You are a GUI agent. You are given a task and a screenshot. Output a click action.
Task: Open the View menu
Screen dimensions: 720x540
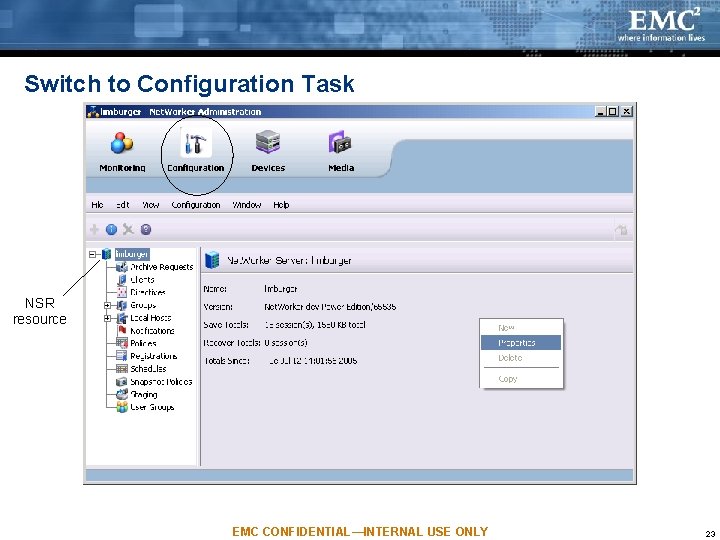(x=151, y=205)
